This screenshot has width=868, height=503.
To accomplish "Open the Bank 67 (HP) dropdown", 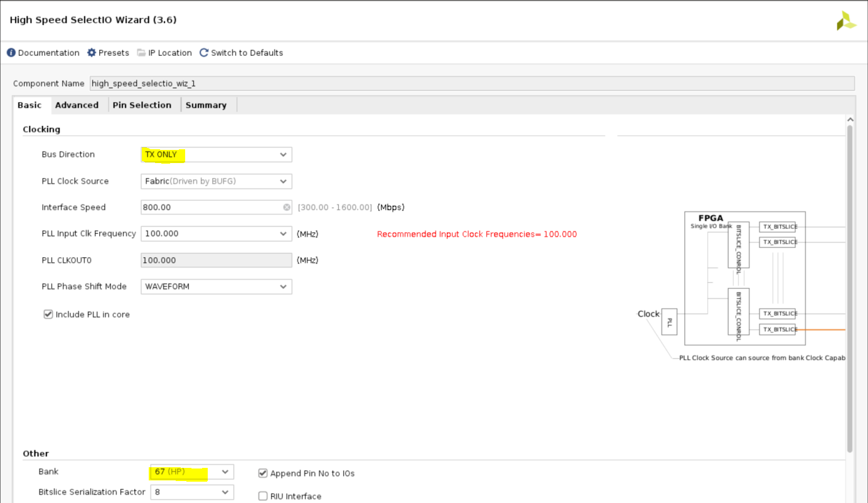I will [x=191, y=472].
